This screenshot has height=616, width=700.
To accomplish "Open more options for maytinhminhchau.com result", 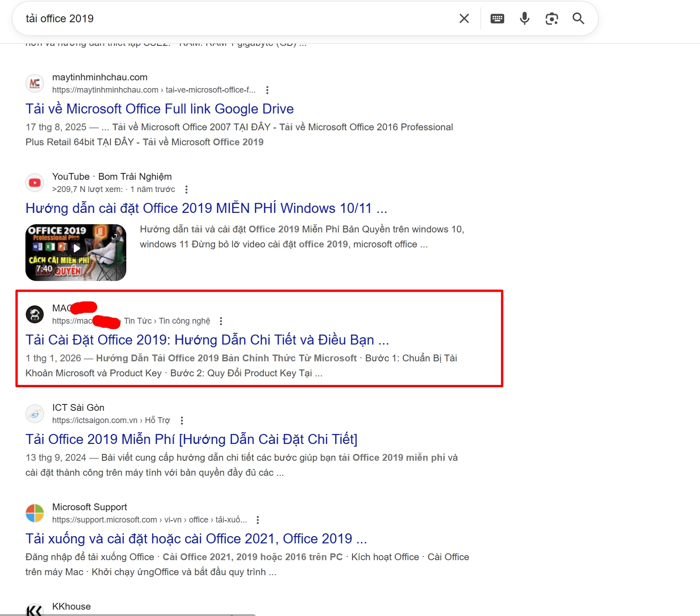I will [x=267, y=90].
